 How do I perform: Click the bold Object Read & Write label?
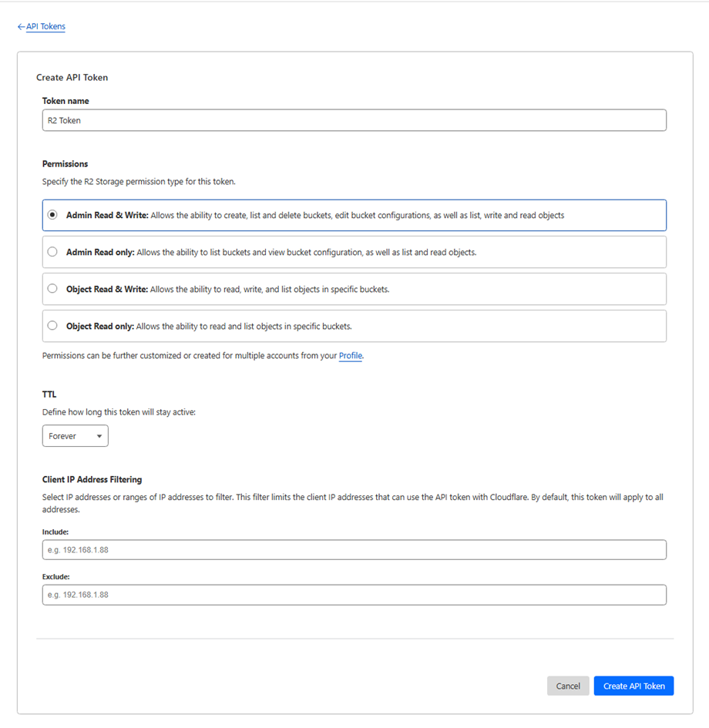click(x=106, y=289)
